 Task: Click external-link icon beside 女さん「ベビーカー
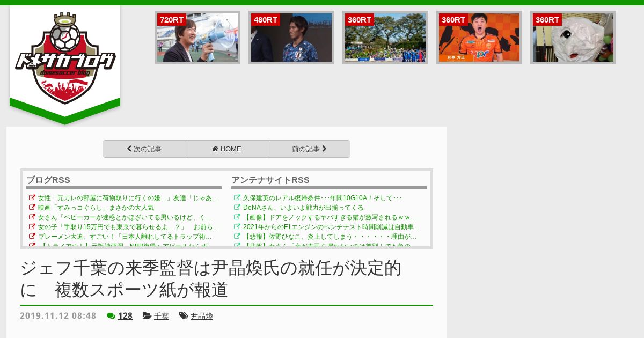pyautogui.click(x=32, y=217)
